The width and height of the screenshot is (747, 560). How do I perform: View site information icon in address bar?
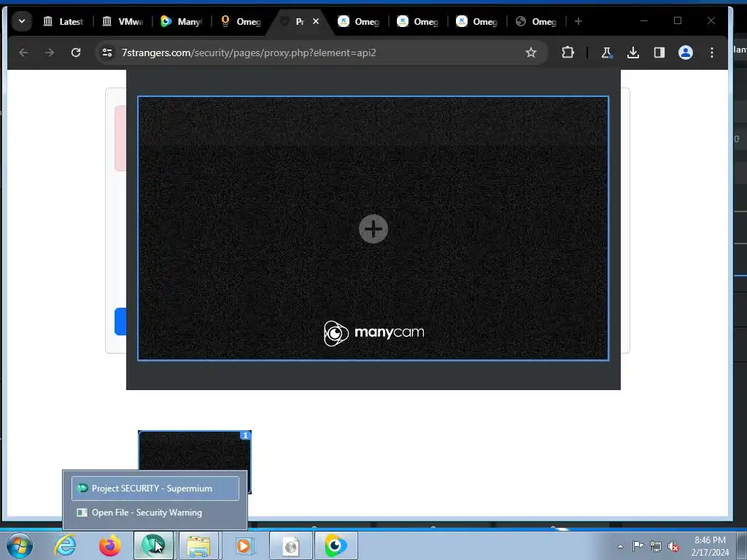click(107, 52)
